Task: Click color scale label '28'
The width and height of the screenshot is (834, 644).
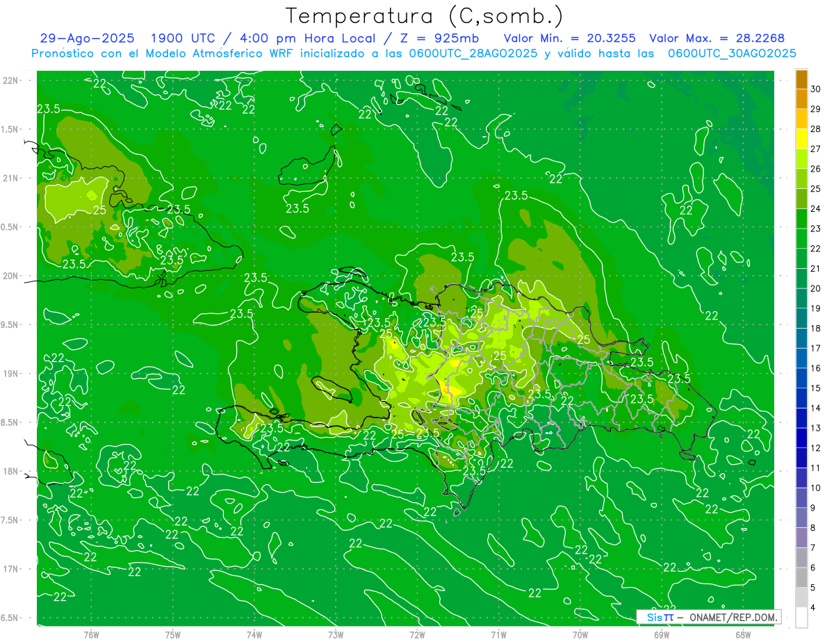Action: 816,129
